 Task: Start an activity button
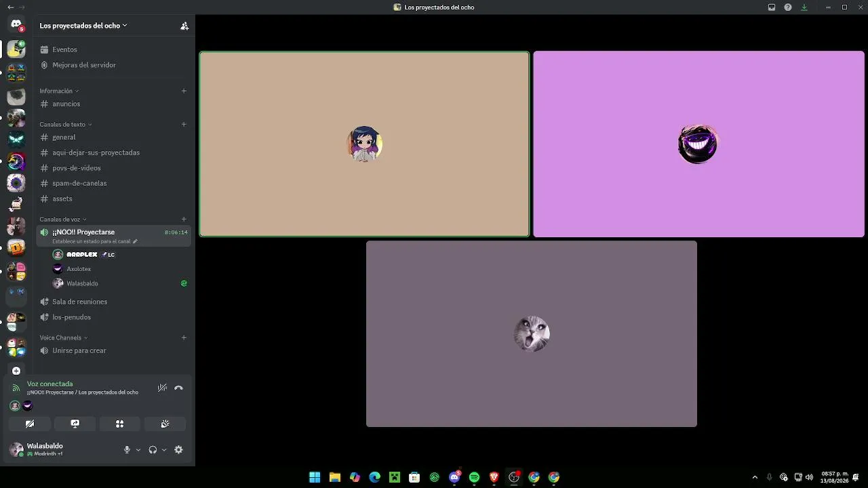click(120, 424)
